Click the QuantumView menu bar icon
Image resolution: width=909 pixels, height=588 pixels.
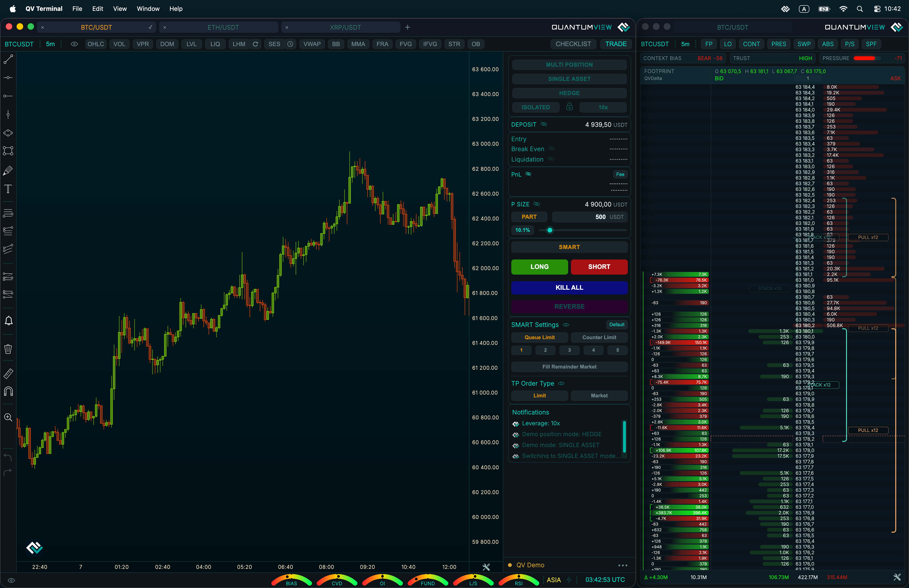pos(785,9)
